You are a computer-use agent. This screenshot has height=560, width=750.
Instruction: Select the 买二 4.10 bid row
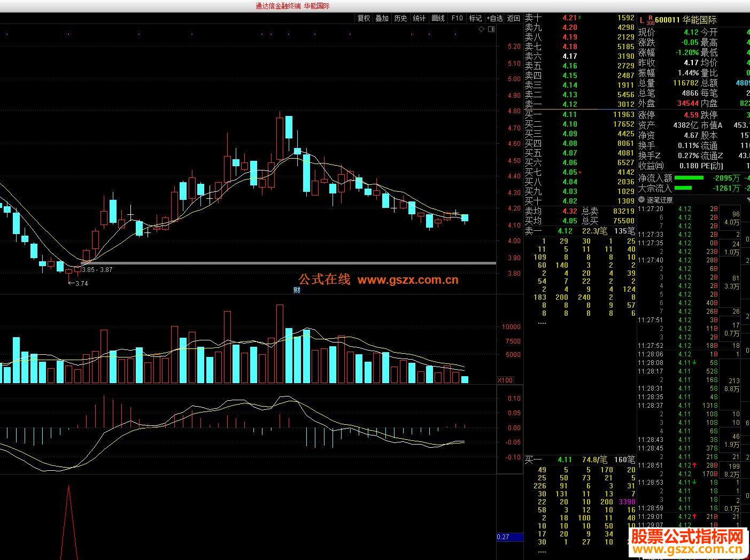(x=579, y=124)
